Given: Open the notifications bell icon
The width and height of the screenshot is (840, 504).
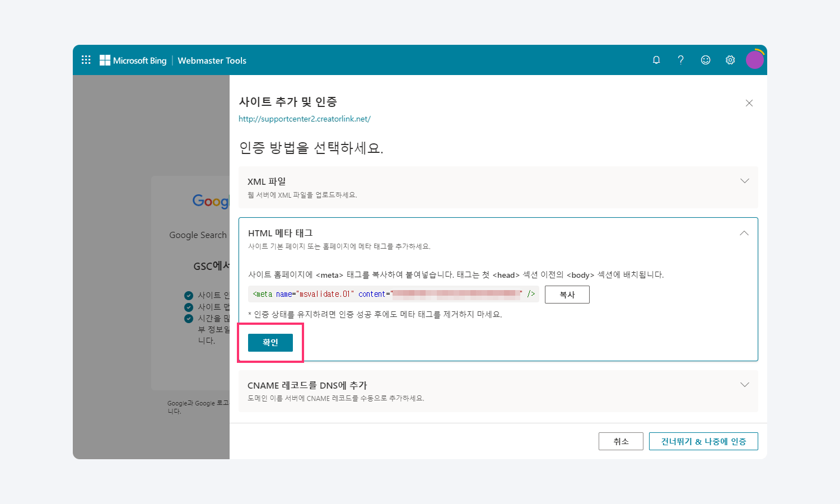Looking at the screenshot, I should click(656, 60).
